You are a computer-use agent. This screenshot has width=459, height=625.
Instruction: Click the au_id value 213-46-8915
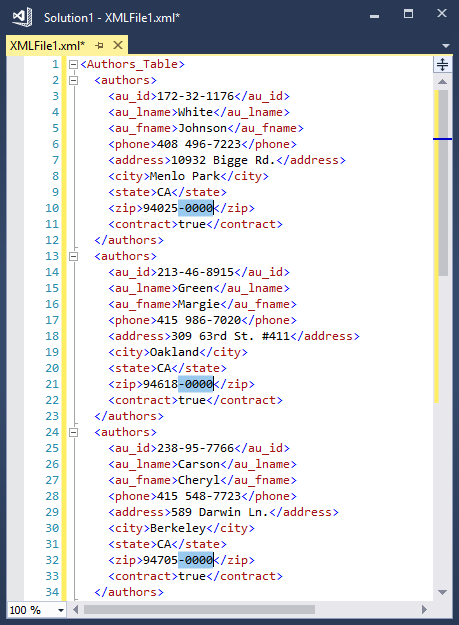click(x=195, y=272)
